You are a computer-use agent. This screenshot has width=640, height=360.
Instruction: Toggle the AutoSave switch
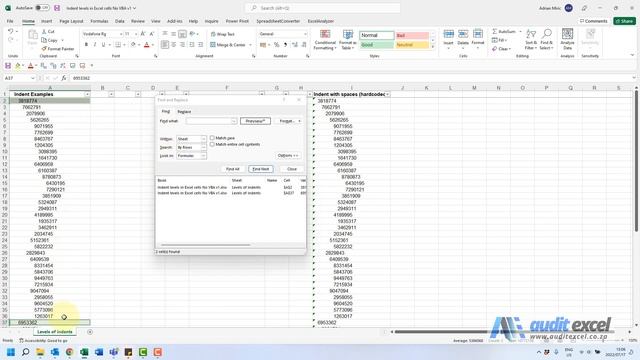point(42,8)
